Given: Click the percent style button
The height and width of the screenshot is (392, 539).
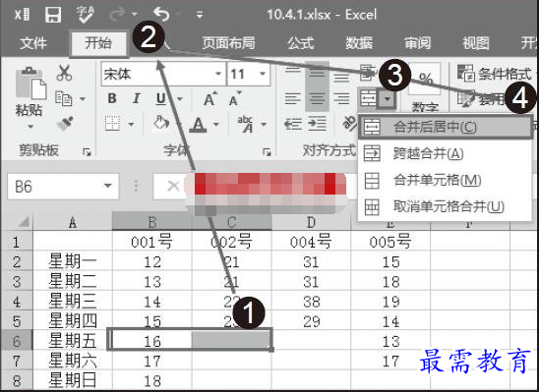Looking at the screenshot, I should pos(426,79).
